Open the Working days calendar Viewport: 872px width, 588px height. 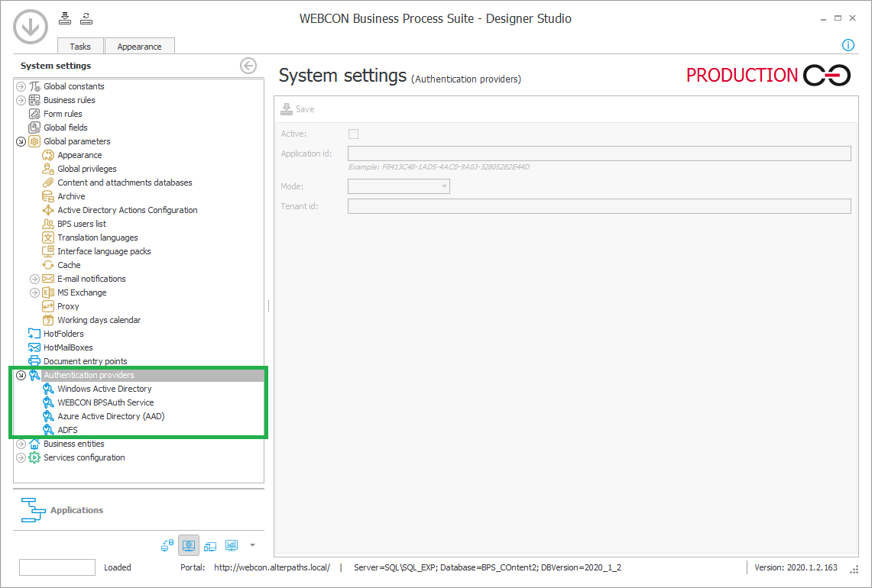coord(98,319)
